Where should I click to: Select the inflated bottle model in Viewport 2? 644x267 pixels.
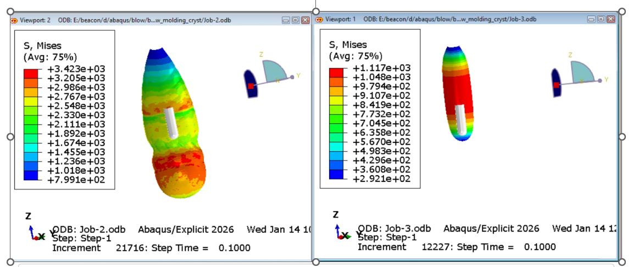pyautogui.click(x=173, y=123)
